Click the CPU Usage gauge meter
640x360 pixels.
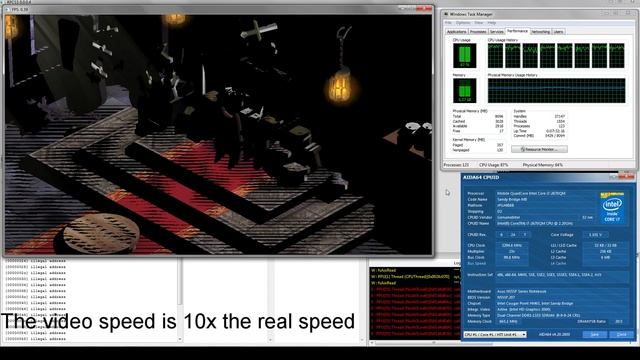click(x=464, y=56)
